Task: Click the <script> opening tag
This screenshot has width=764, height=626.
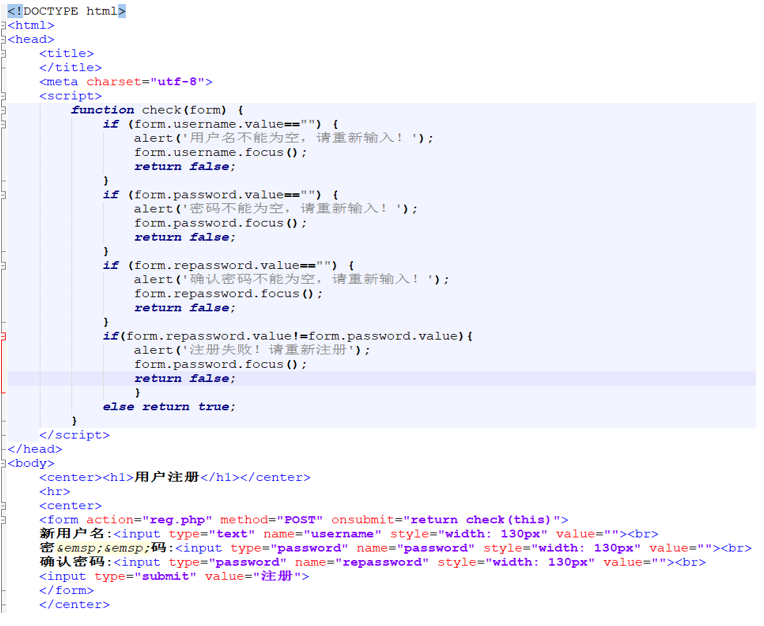Action: click(70, 96)
